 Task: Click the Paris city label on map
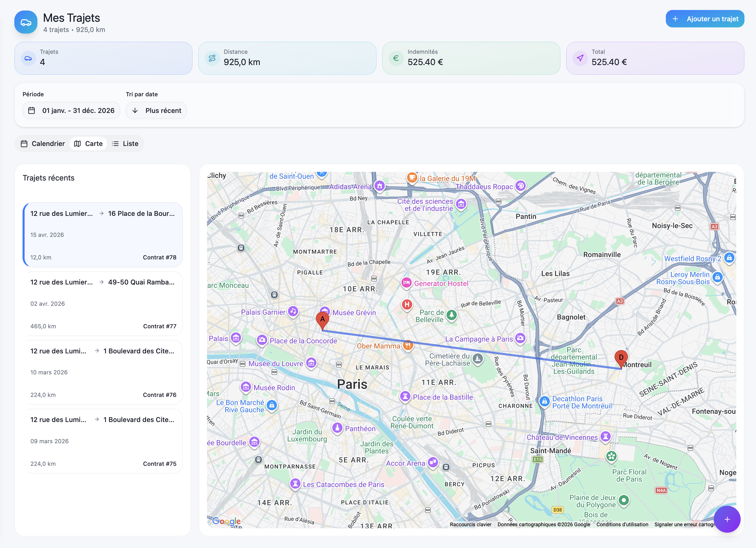pos(352,384)
